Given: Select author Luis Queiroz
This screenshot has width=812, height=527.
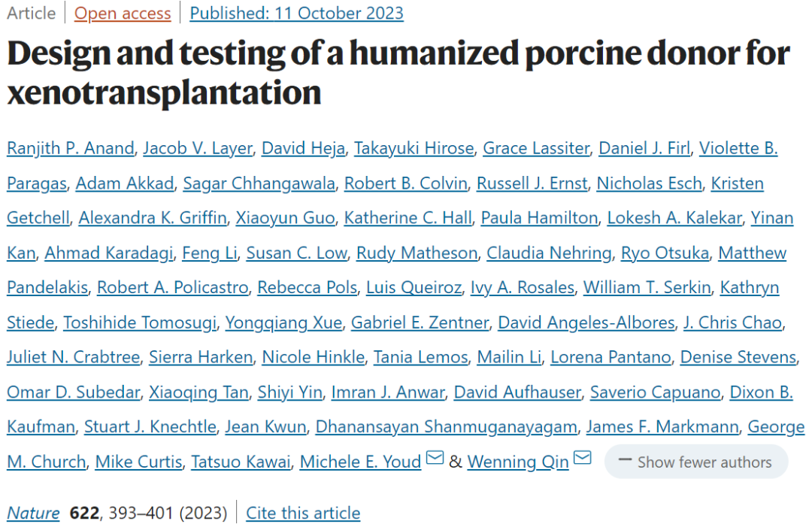Looking at the screenshot, I should point(414,287).
